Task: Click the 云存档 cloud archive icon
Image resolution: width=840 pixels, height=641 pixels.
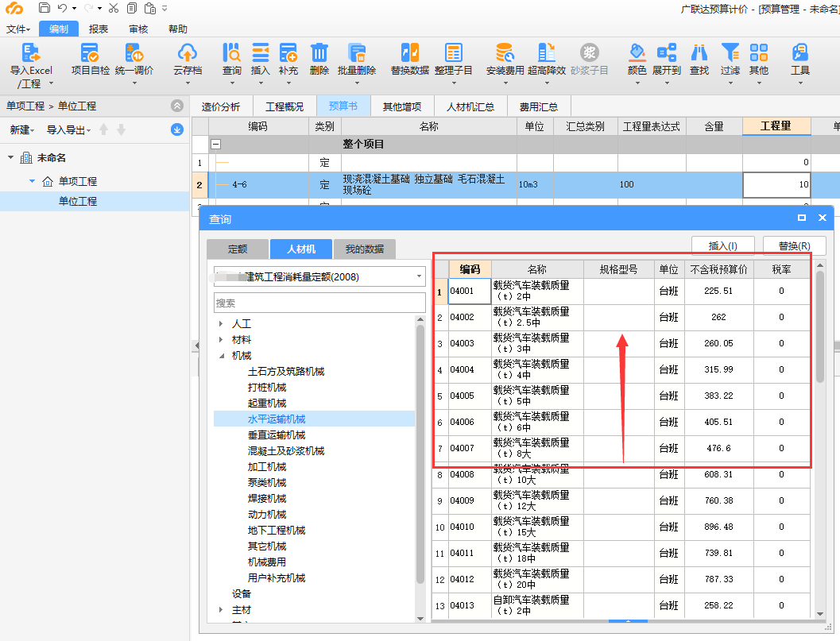Action: click(x=187, y=53)
